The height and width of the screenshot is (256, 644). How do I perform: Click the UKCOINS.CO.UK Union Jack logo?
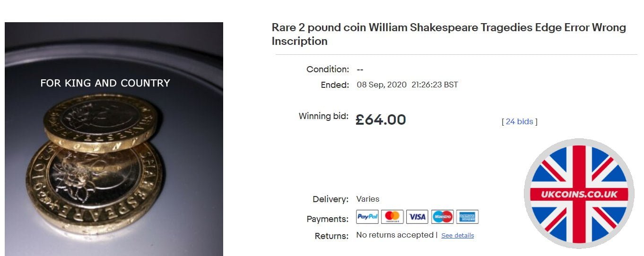[579, 193]
